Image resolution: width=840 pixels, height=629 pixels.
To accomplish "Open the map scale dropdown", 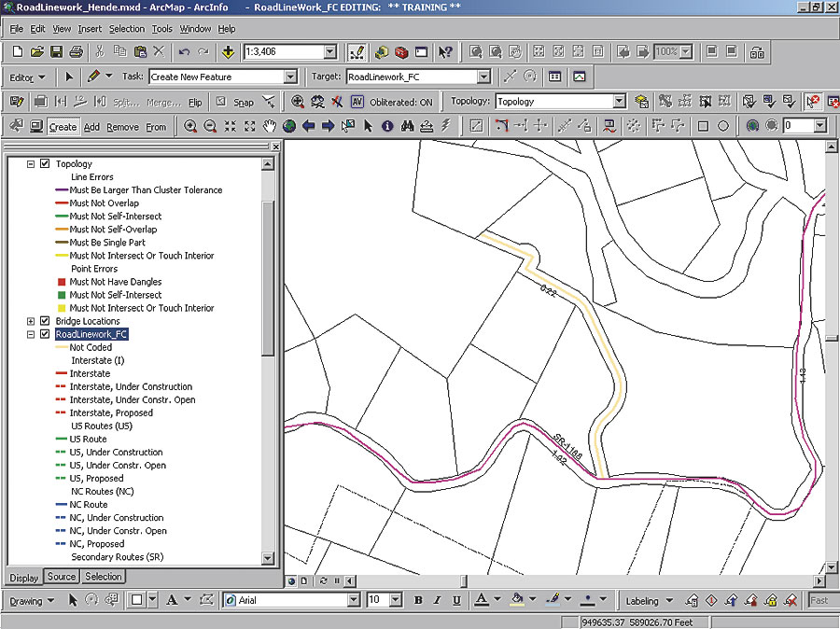I will click(329, 52).
